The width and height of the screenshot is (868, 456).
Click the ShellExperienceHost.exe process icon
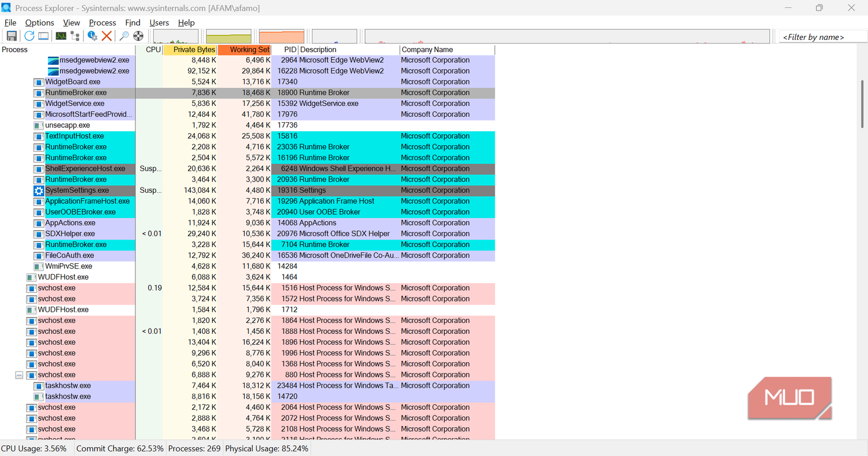(x=39, y=168)
